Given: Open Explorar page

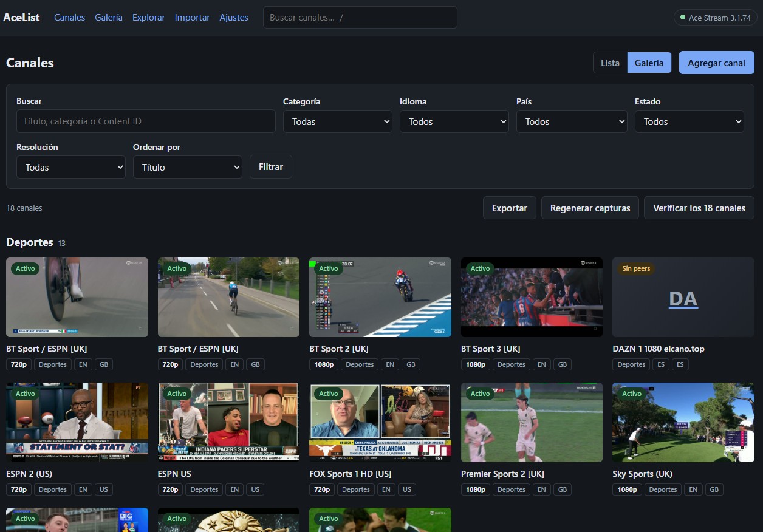Looking at the screenshot, I should pyautogui.click(x=149, y=18).
